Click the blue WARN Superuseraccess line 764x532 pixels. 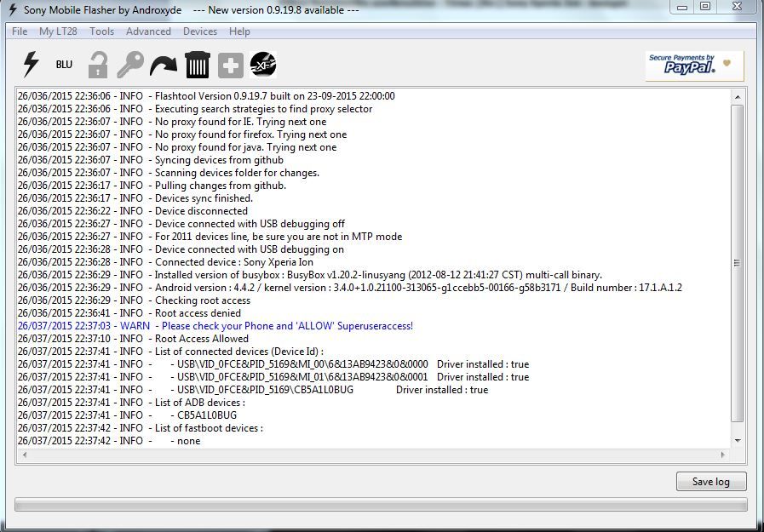point(215,326)
